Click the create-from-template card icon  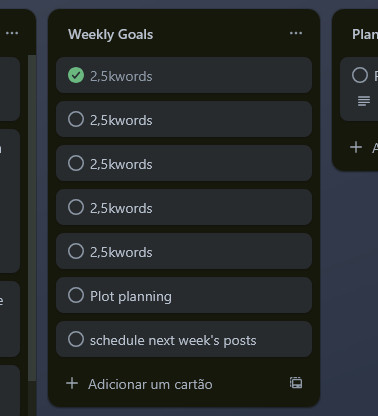click(x=296, y=383)
